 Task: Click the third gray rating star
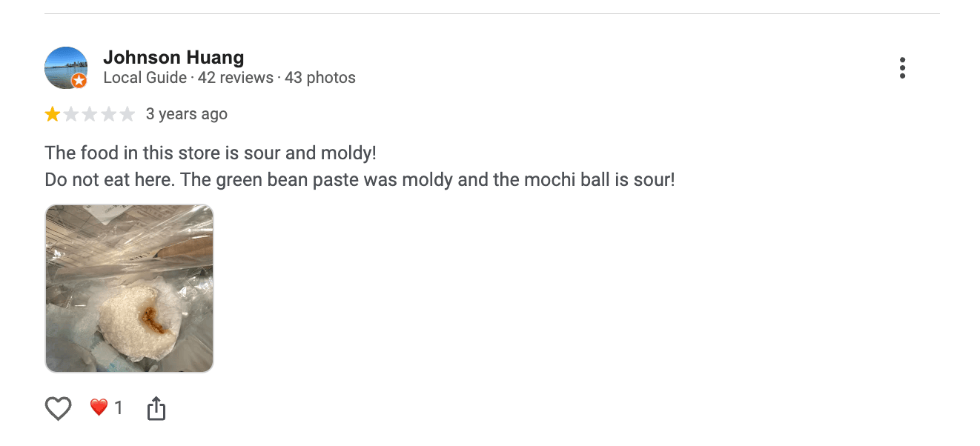pyautogui.click(x=90, y=114)
